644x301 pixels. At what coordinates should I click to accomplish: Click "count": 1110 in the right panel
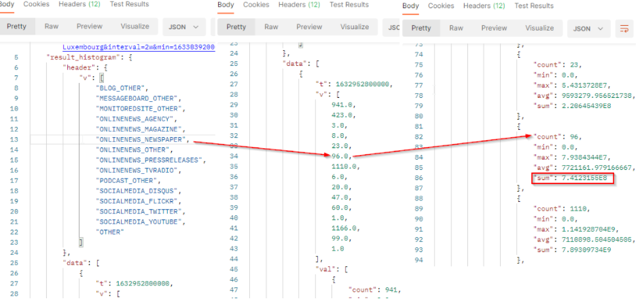(x=560, y=209)
